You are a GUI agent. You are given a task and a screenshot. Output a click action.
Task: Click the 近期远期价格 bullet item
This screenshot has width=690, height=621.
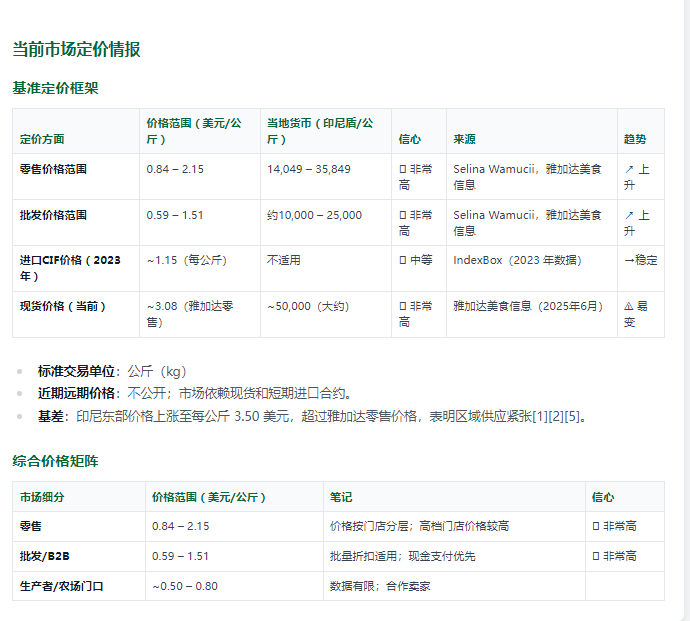196,393
